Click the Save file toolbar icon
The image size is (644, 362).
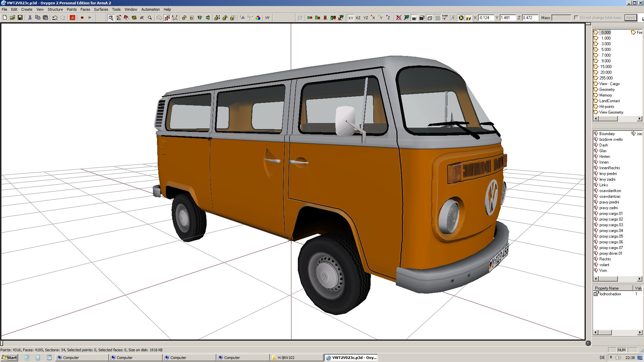[20, 18]
